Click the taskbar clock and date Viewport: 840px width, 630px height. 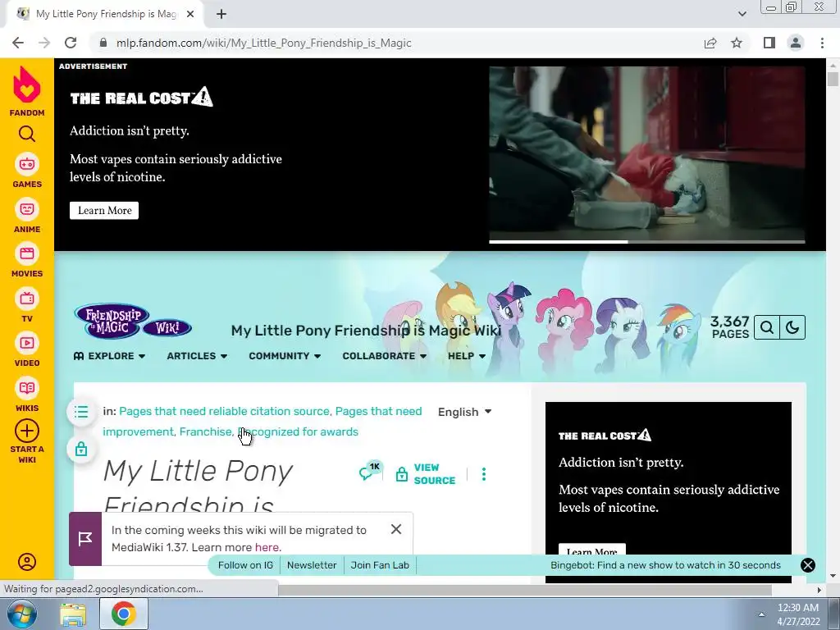tap(798, 614)
